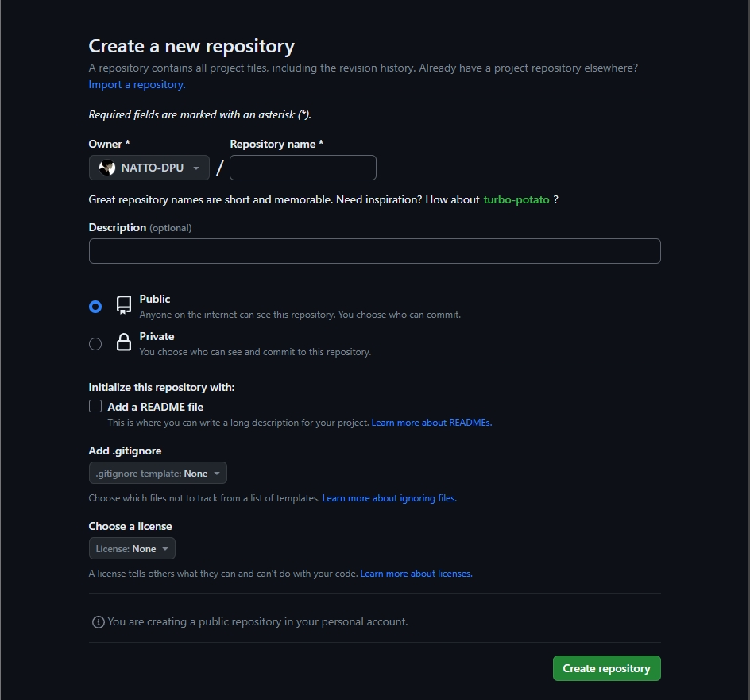Click the info circle icon near the bottom
This screenshot has width=750, height=700.
pyautogui.click(x=98, y=622)
